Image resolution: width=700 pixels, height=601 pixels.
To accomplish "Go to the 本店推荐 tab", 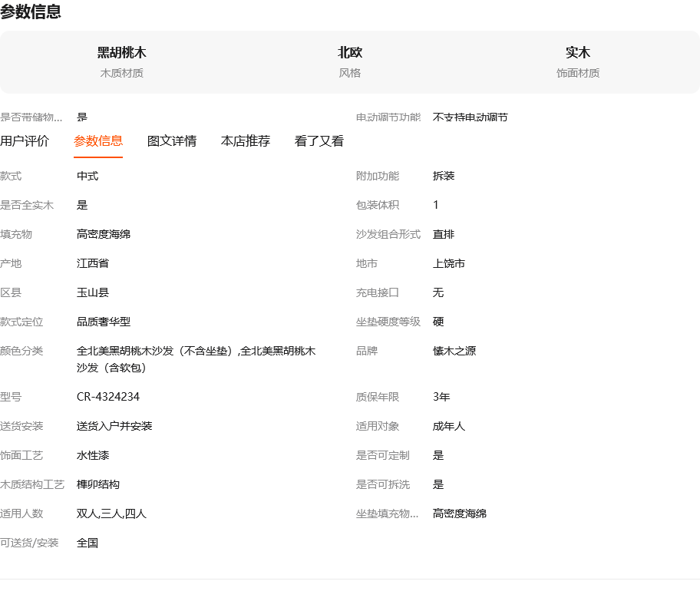I will click(x=246, y=141).
